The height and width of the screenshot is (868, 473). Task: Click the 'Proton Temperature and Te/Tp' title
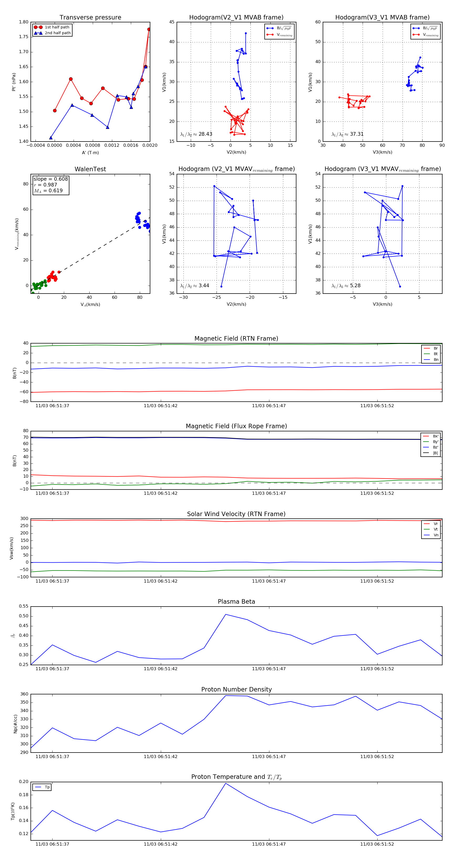click(236, 777)
